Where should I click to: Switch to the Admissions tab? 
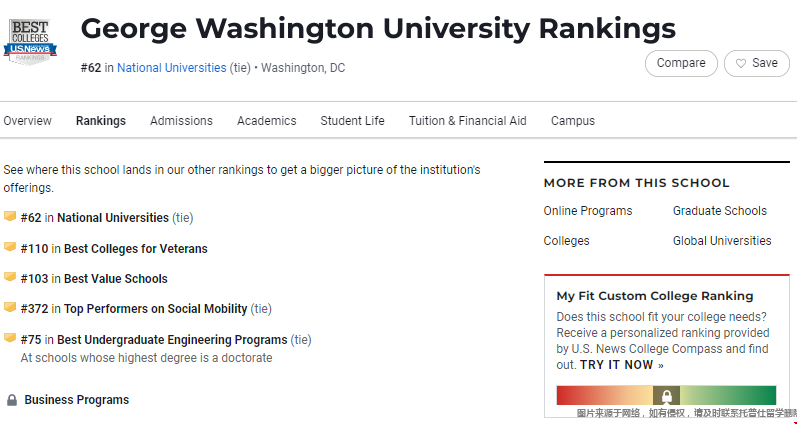[181, 121]
